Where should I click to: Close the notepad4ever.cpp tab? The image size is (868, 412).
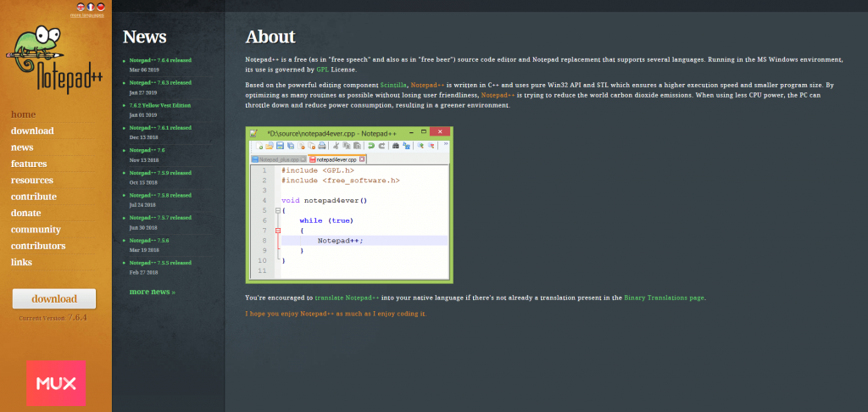(362, 159)
